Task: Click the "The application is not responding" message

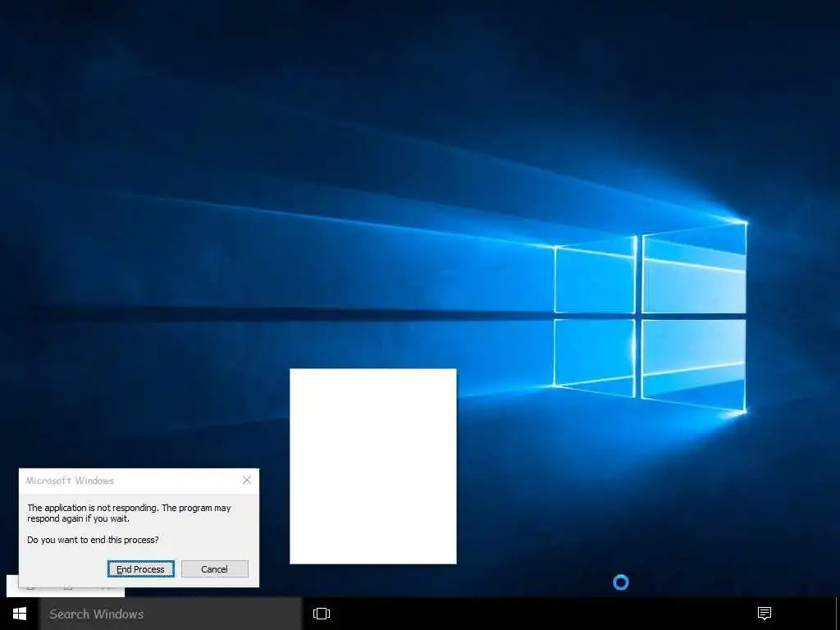Action: [x=129, y=513]
